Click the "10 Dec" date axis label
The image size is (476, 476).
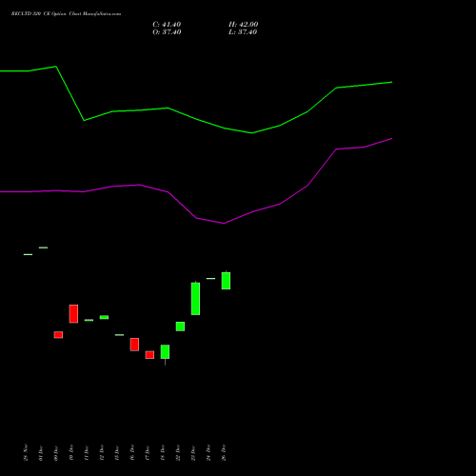[71, 452]
